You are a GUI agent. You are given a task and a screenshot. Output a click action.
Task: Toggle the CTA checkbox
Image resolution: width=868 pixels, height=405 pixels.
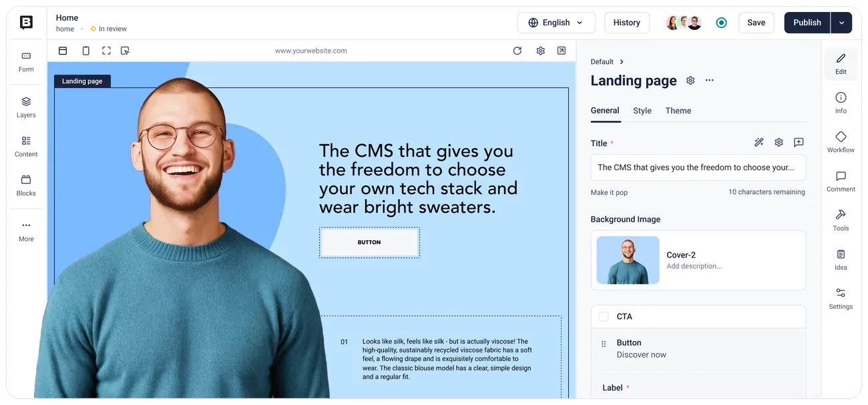click(604, 317)
